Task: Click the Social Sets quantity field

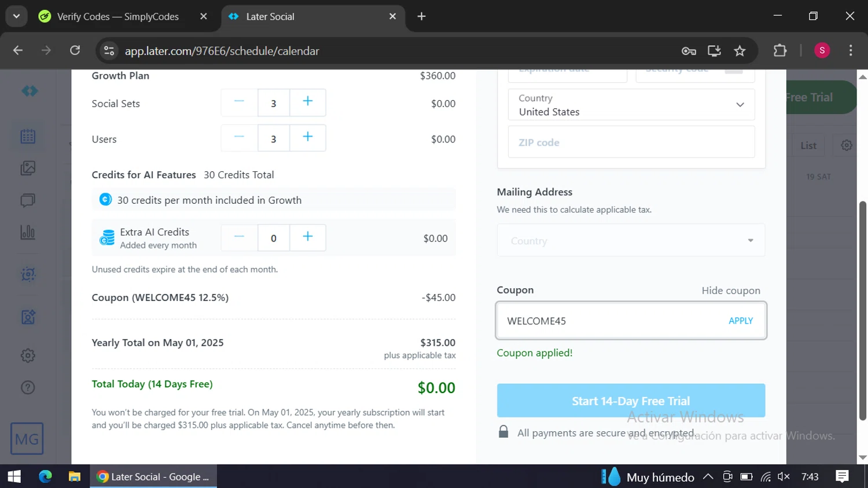Action: click(x=274, y=103)
